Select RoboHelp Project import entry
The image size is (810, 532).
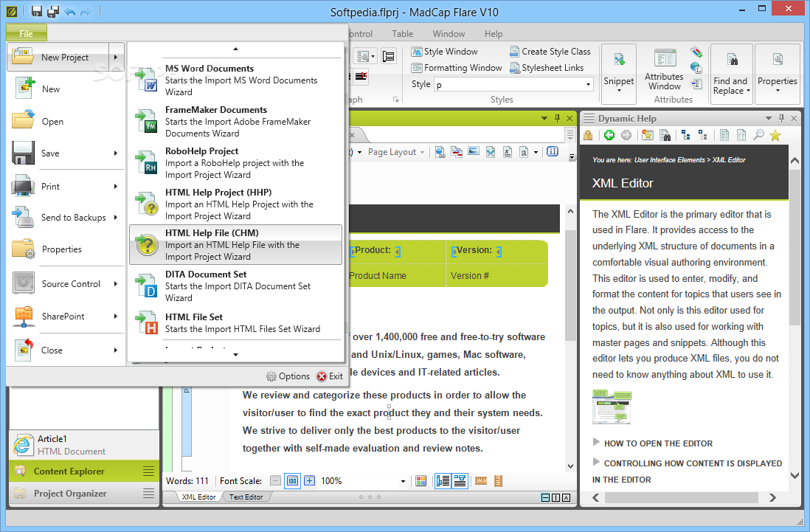[235, 162]
